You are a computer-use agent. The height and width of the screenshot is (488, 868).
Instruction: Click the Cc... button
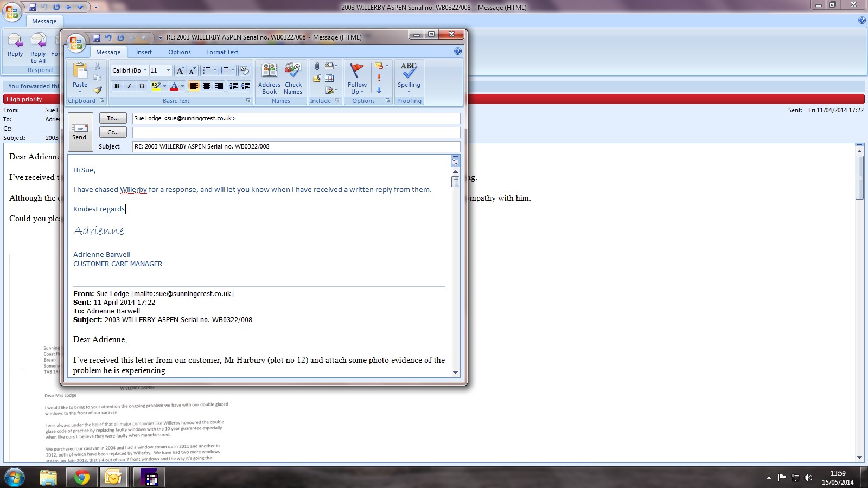tap(113, 132)
